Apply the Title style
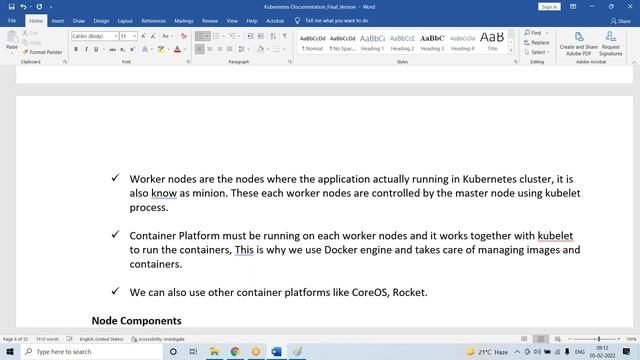 (x=492, y=42)
